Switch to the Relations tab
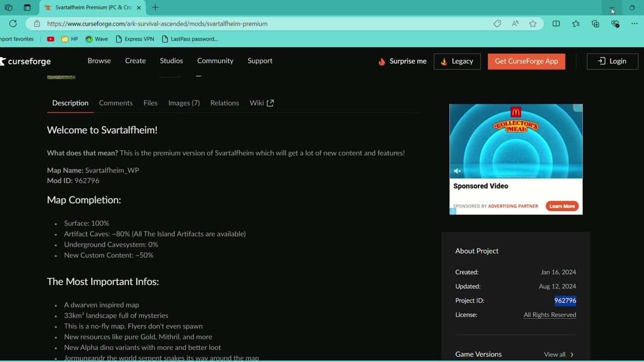 tap(224, 103)
